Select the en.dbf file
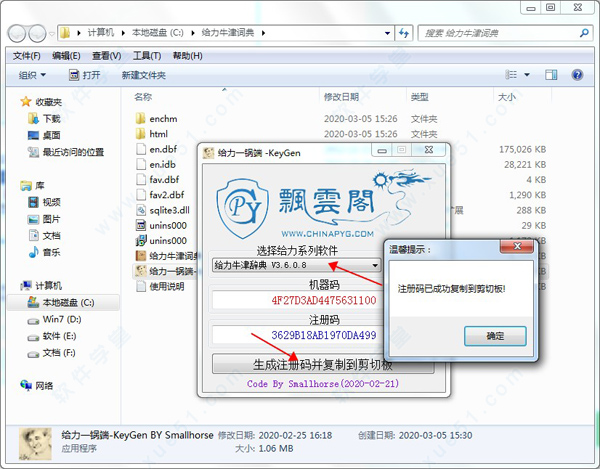 (157, 149)
